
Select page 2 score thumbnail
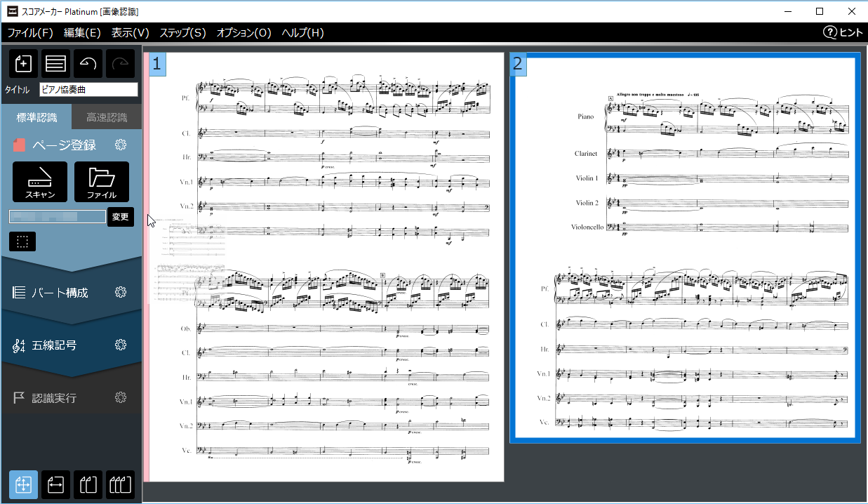click(685, 247)
